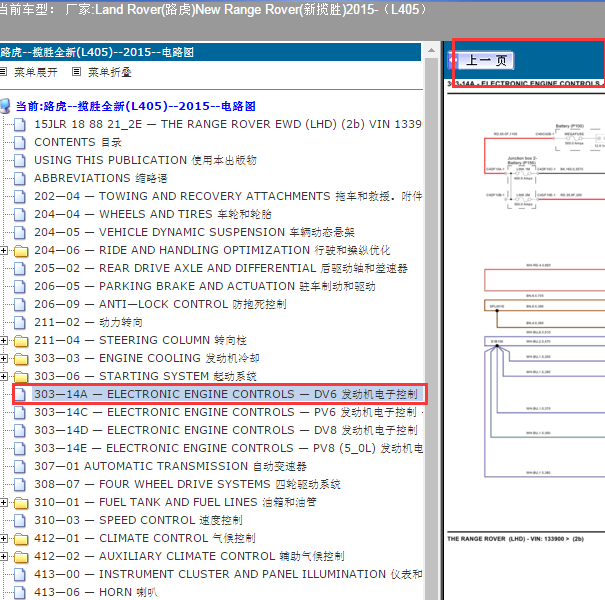Open CONTENTS 目录 entry

pos(78,142)
